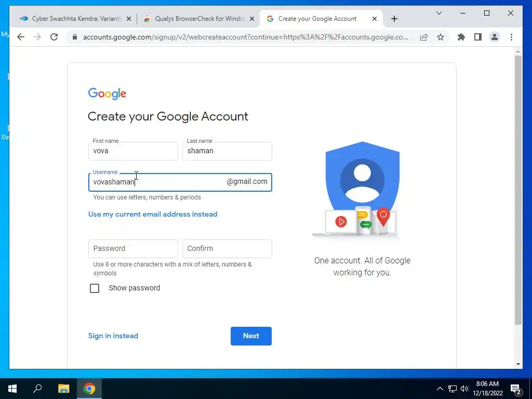Screen dimensions: 532x399
Task: Open Chrome three-dot menu
Action: [x=511, y=37]
